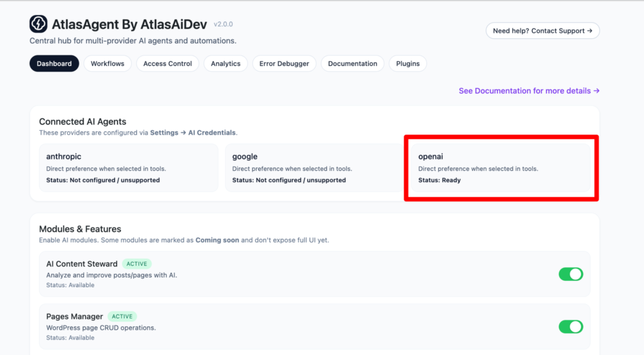Viewport: 644px width, 355px height.
Task: Click the v2.0.0 version label
Action: point(223,25)
